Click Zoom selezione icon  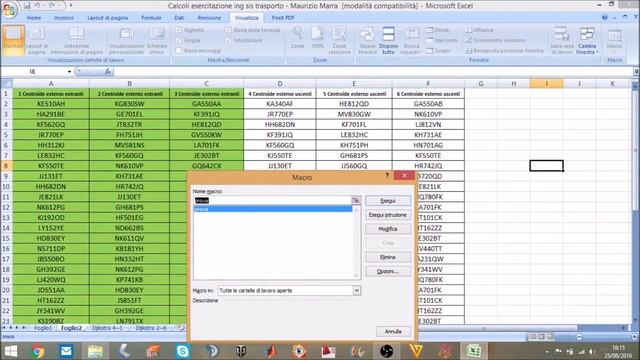pyautogui.click(x=339, y=40)
